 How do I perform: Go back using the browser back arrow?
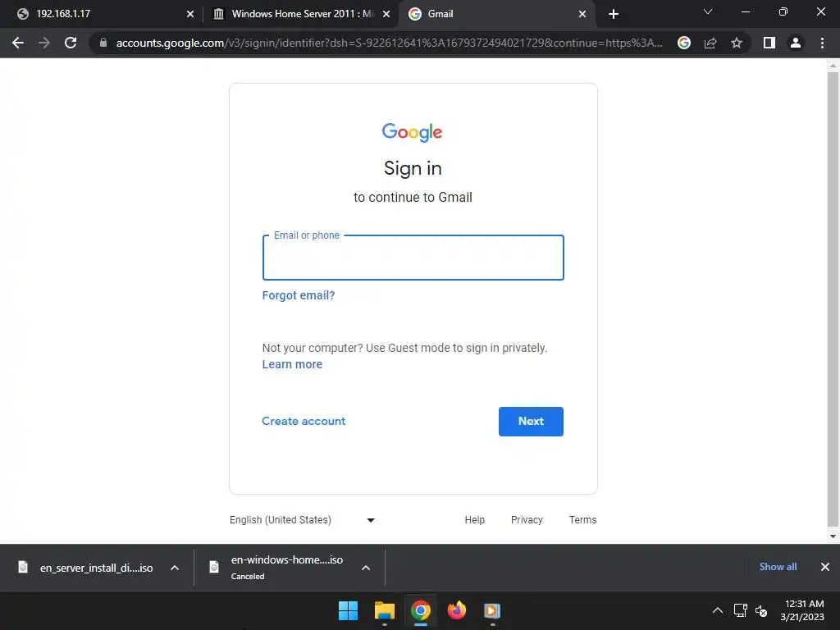(x=18, y=43)
